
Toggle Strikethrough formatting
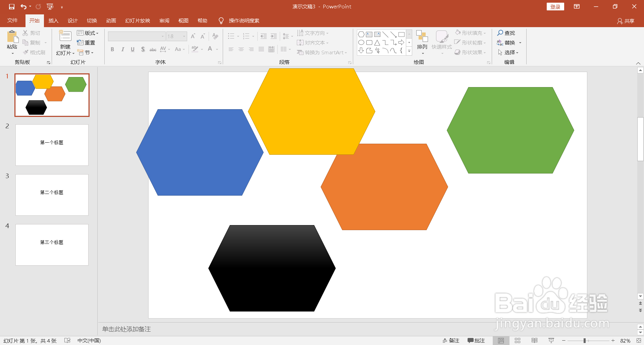coord(153,50)
